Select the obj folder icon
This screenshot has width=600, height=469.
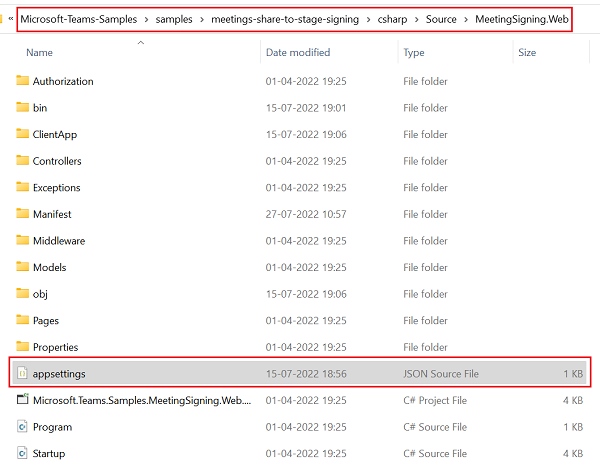[x=23, y=293]
